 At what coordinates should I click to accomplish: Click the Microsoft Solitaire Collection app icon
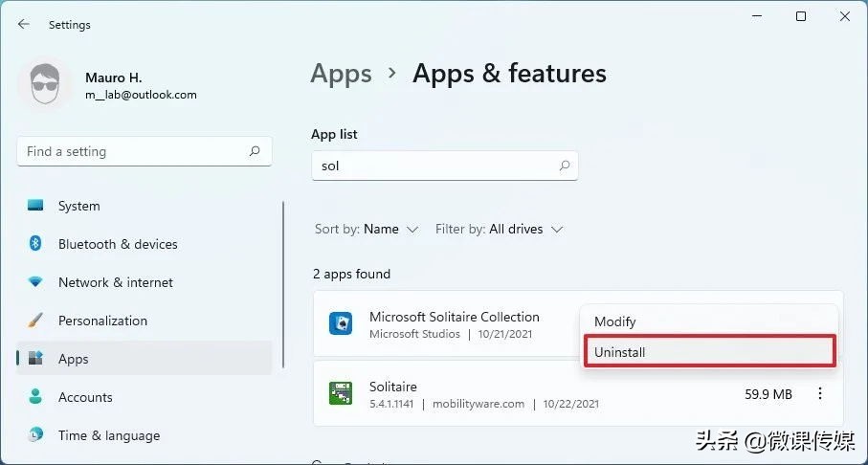341,323
